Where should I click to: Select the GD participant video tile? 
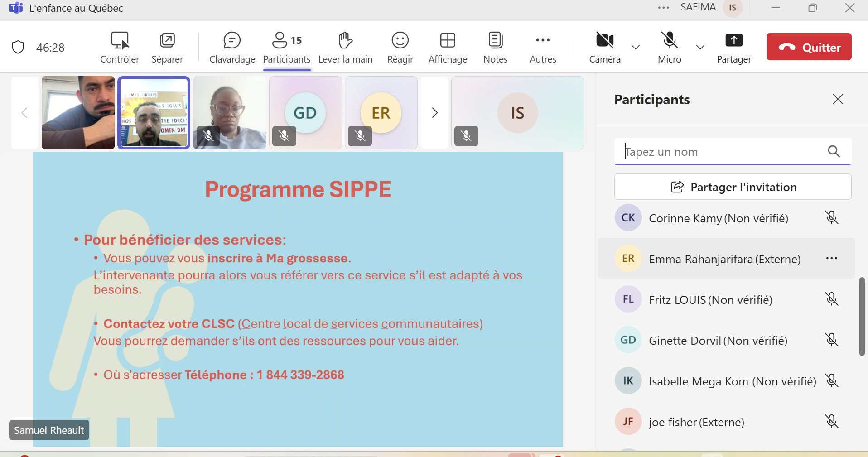(305, 113)
